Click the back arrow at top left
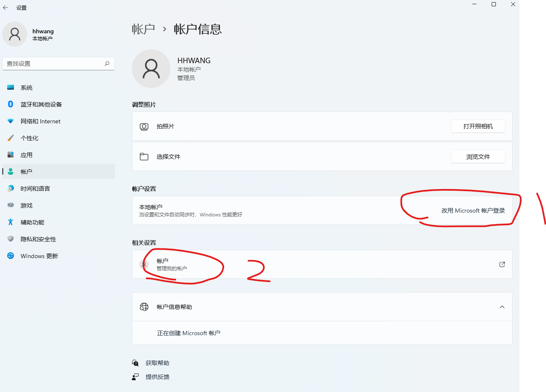 pos(5,7)
